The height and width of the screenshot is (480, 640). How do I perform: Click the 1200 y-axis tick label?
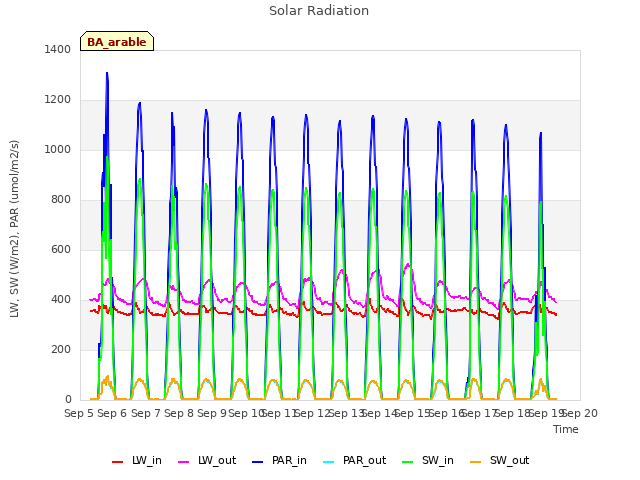pyautogui.click(x=58, y=100)
